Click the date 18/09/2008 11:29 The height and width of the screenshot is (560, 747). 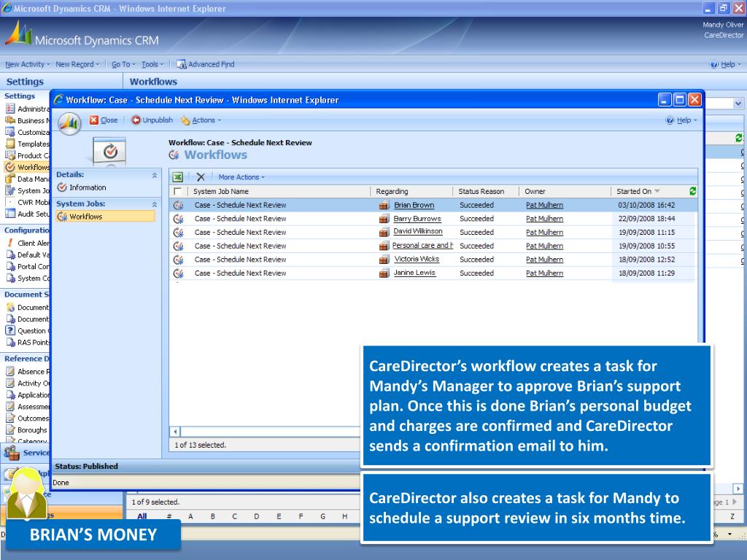[x=646, y=273]
